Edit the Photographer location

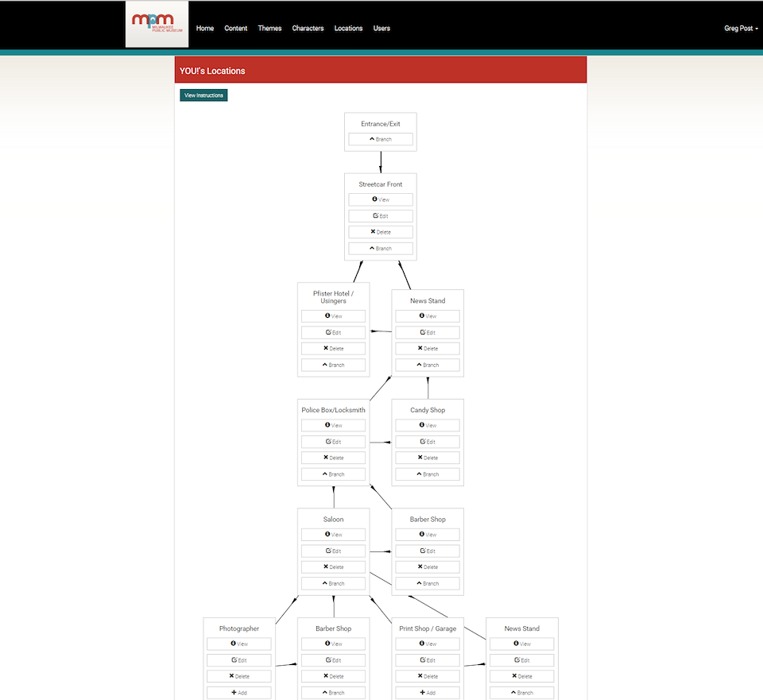pyautogui.click(x=239, y=660)
